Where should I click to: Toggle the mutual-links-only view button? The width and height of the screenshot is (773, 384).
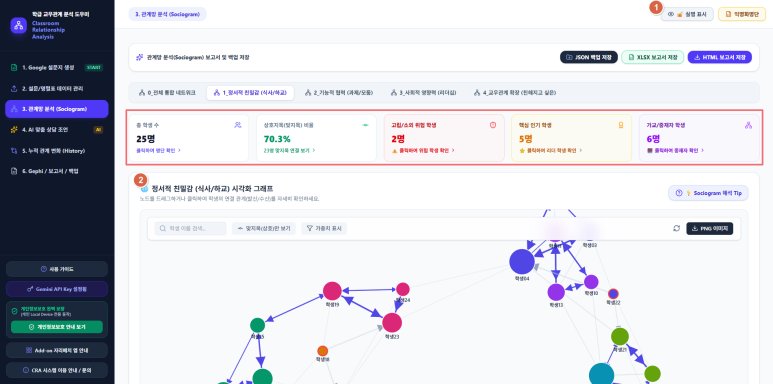coord(264,228)
